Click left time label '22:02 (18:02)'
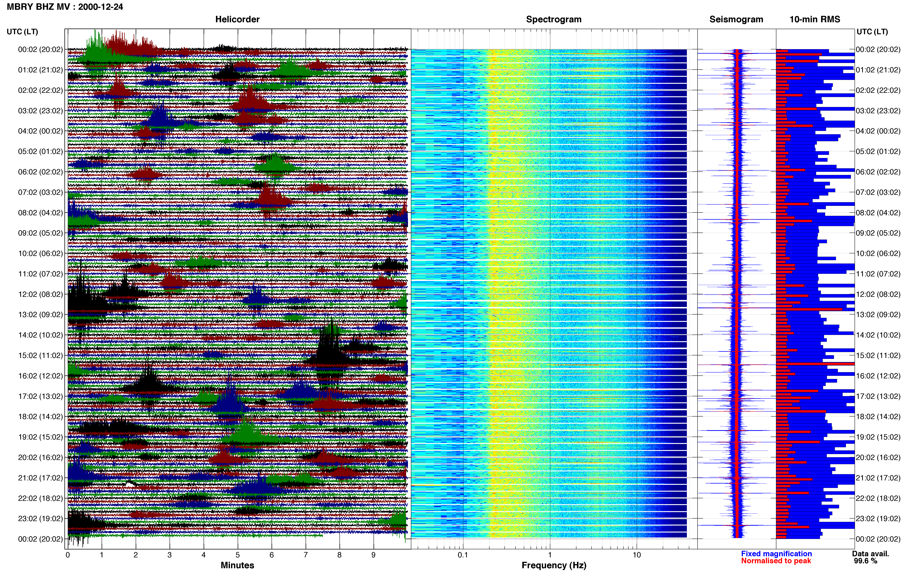924x578 pixels. 41,498
